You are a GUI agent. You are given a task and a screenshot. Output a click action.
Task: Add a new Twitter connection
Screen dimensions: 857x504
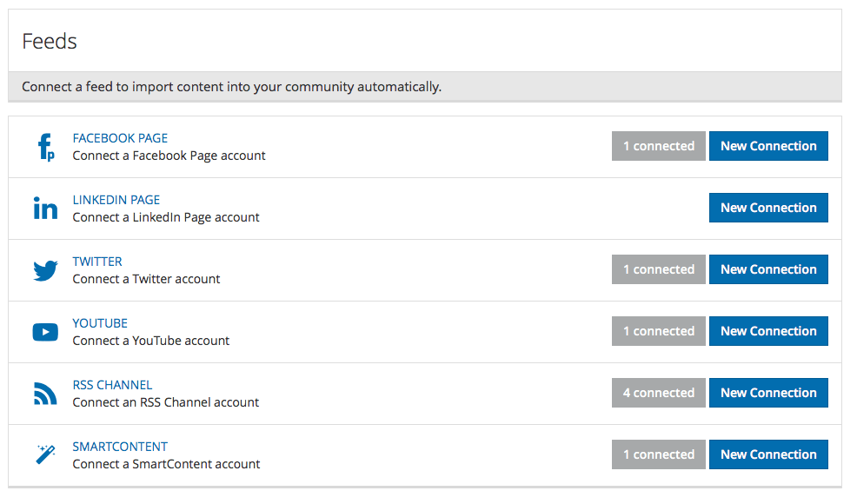[768, 269]
